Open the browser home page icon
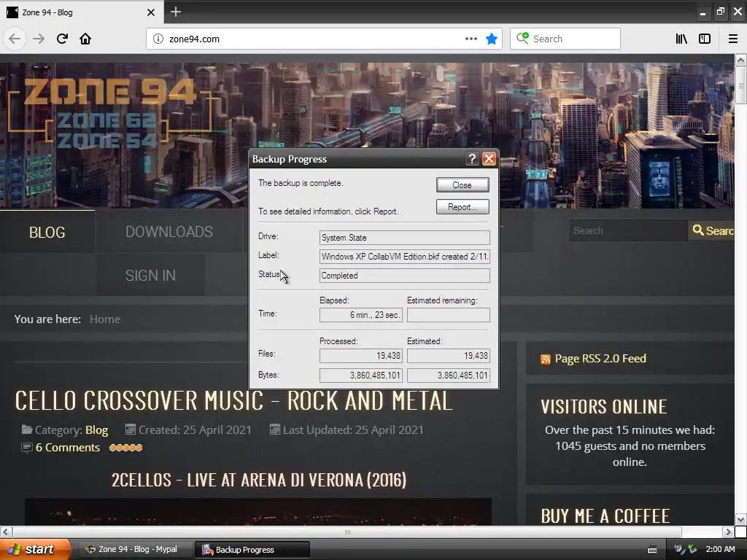 (x=85, y=39)
